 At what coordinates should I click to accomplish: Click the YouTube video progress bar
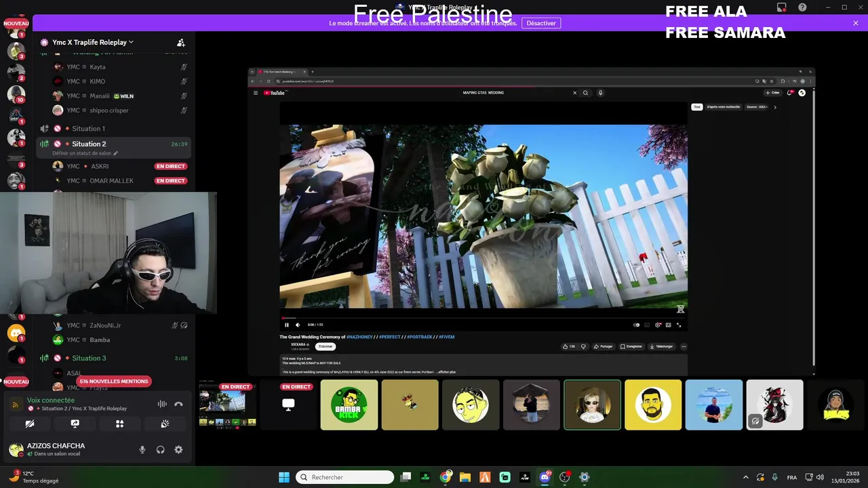tap(484, 318)
